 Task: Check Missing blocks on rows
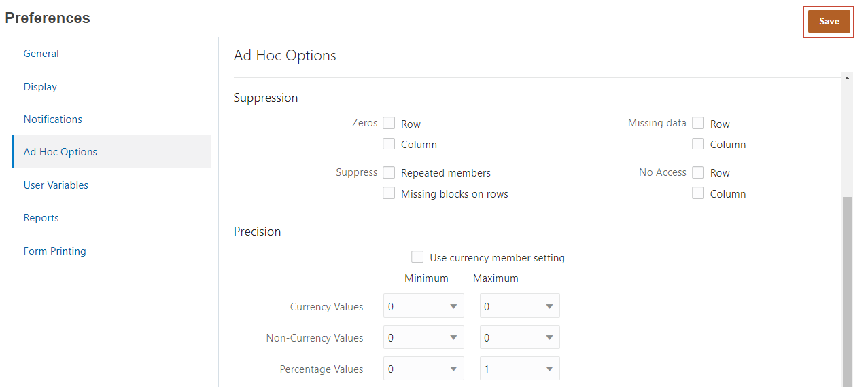coord(389,193)
